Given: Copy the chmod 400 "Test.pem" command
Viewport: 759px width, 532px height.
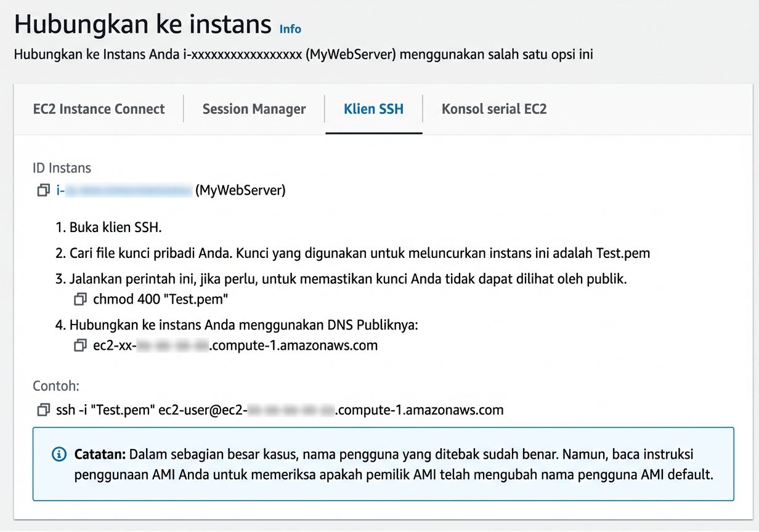Looking at the screenshot, I should coord(80,299).
